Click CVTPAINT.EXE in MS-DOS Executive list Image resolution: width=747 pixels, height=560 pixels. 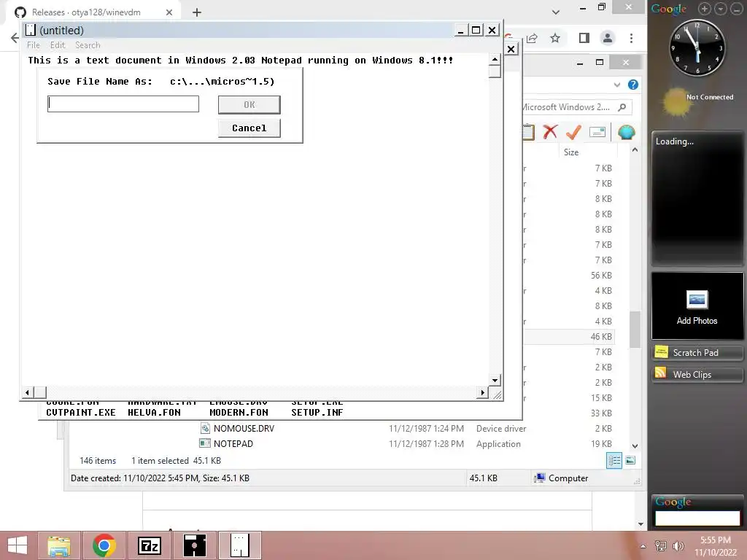[80, 413]
